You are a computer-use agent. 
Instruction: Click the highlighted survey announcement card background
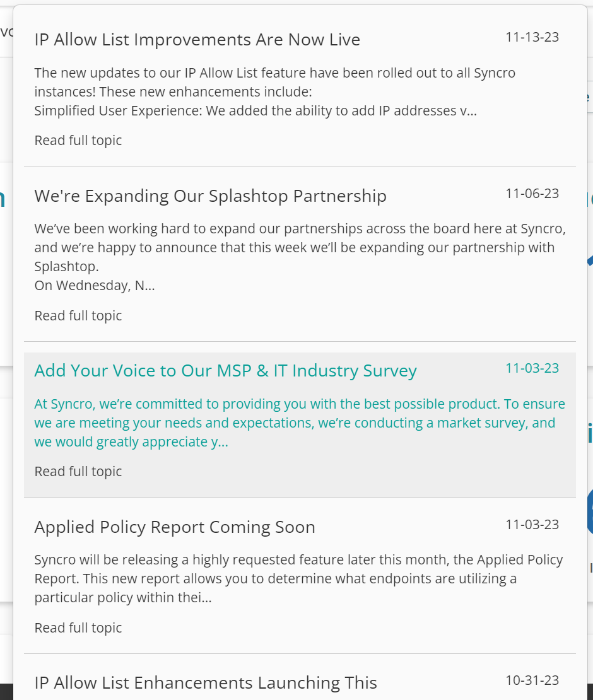click(300, 424)
